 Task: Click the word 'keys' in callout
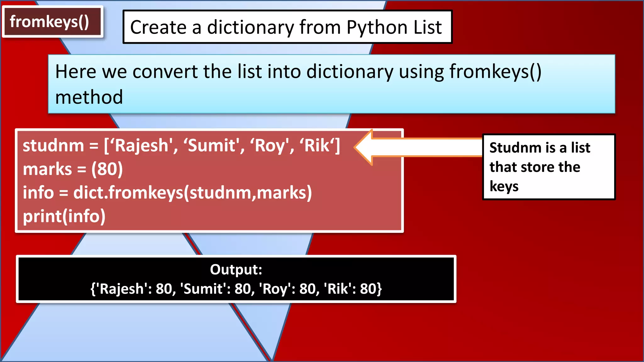click(x=504, y=186)
